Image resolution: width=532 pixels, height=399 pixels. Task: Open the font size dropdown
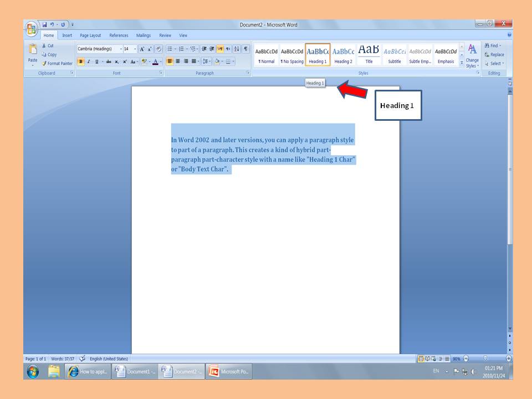[135, 49]
